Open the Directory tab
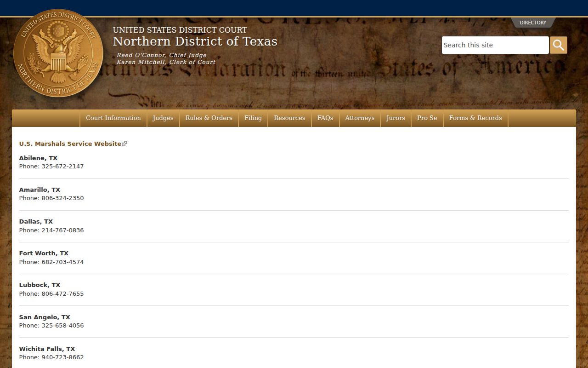This screenshot has width=588, height=368. point(533,23)
